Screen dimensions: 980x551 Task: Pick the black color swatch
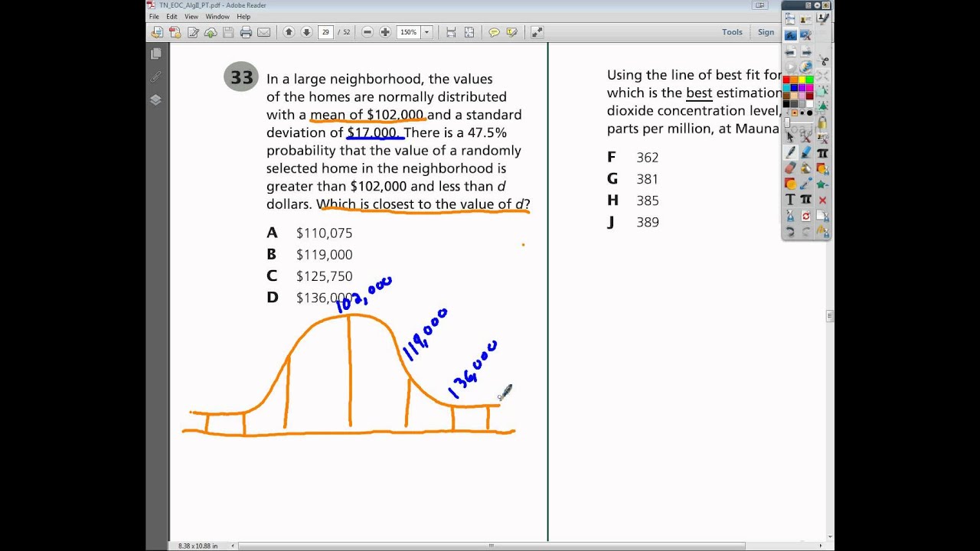point(786,103)
